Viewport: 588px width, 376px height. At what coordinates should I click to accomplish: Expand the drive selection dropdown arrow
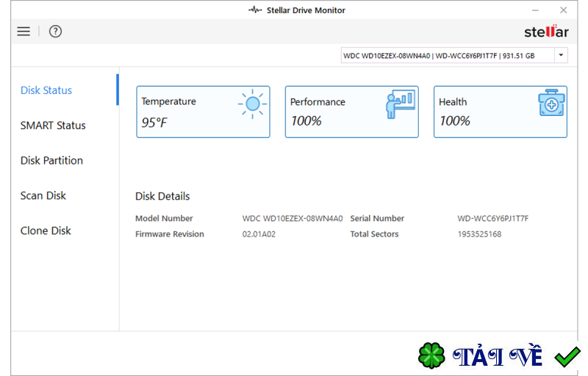pyautogui.click(x=561, y=55)
